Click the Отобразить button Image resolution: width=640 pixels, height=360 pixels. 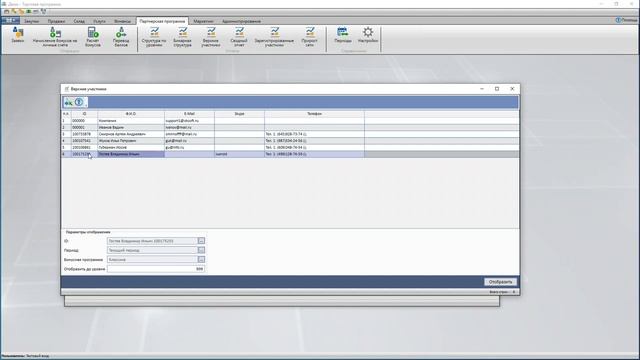coord(500,282)
